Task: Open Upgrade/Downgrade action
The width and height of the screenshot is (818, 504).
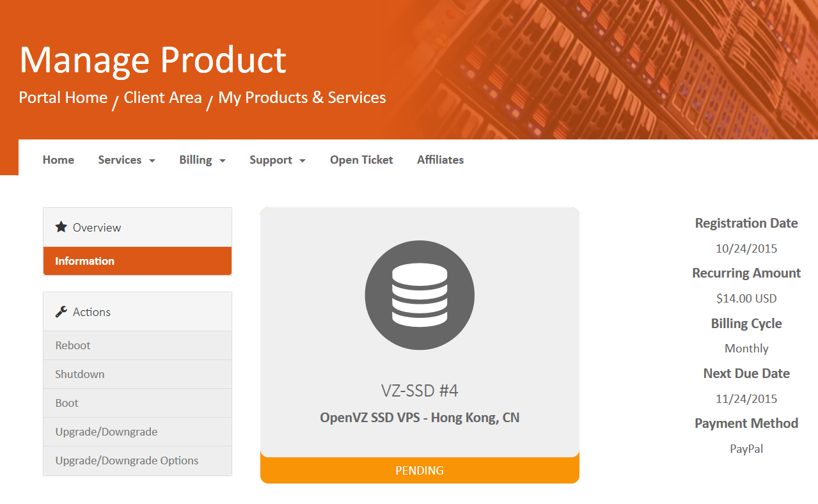Action: (106, 432)
